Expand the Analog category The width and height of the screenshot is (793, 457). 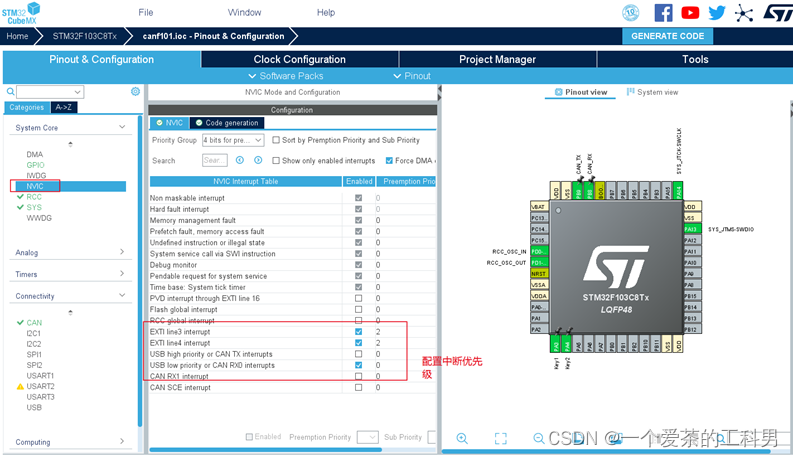tap(122, 252)
